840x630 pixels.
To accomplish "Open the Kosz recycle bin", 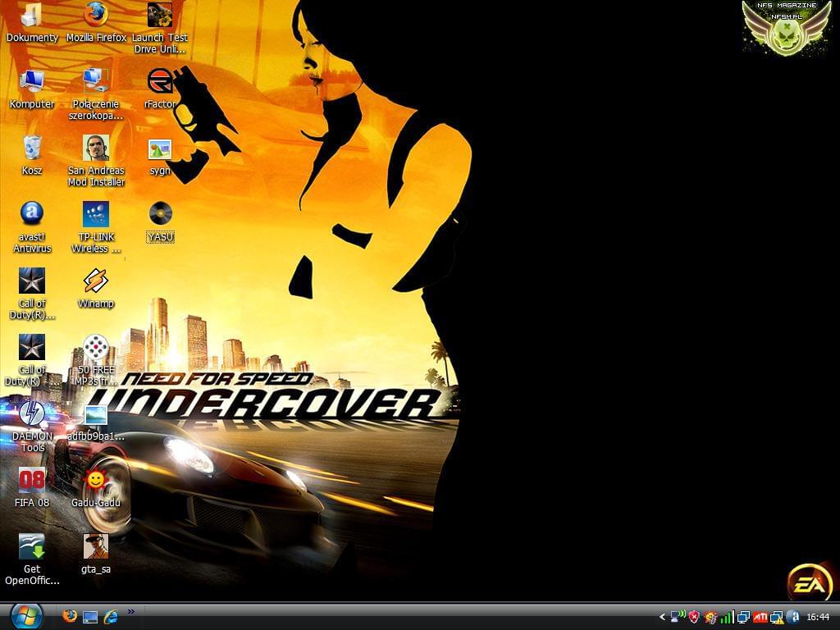I will (32, 148).
